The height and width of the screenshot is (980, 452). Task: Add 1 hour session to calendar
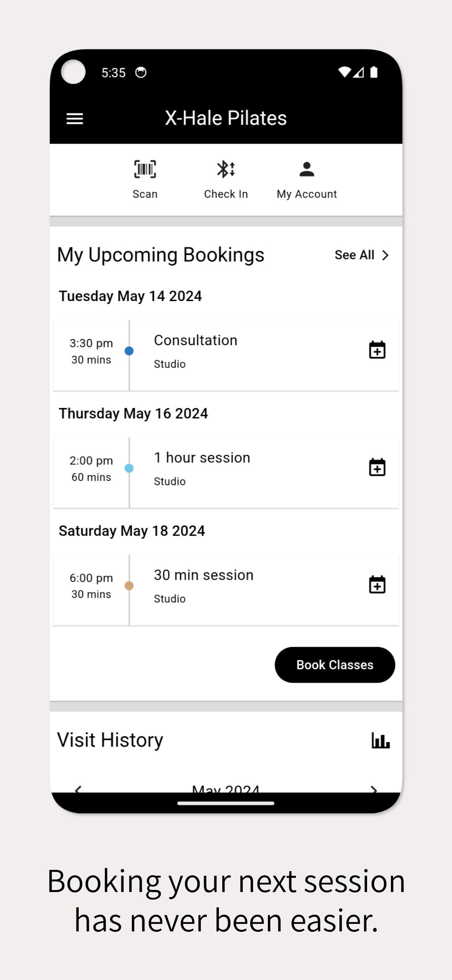[377, 467]
